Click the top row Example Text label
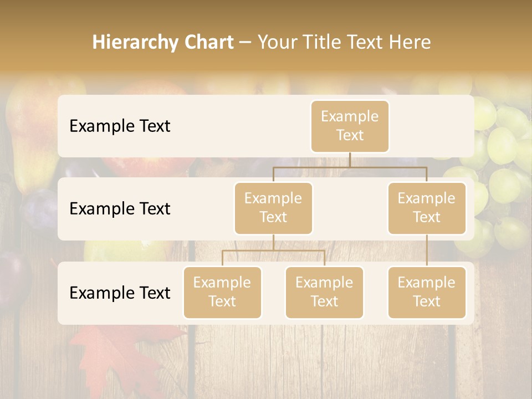 tap(120, 126)
